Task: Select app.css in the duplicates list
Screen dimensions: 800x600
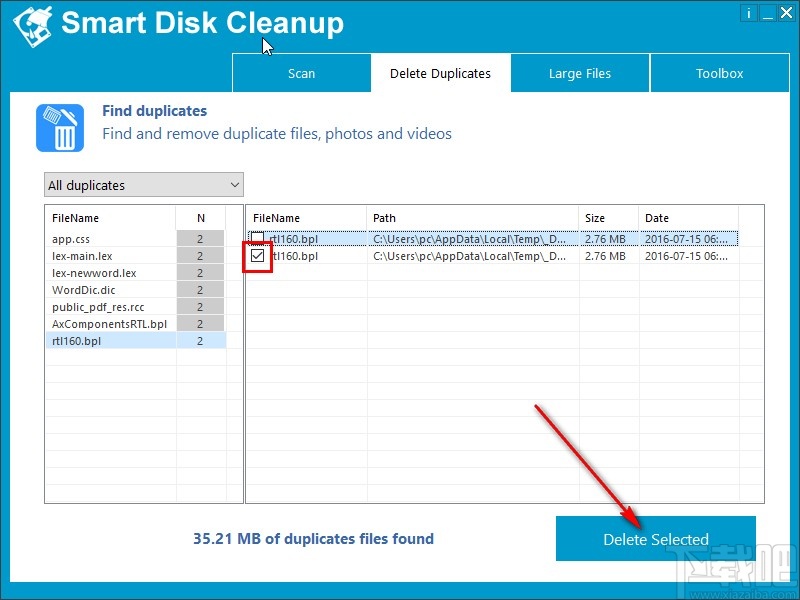Action: (x=135, y=239)
